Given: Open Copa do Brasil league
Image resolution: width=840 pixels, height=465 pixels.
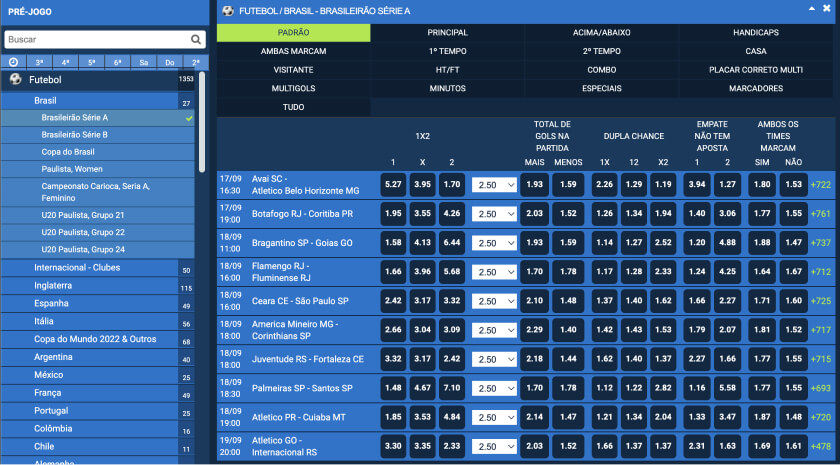Looking at the screenshot, I should click(x=98, y=152).
